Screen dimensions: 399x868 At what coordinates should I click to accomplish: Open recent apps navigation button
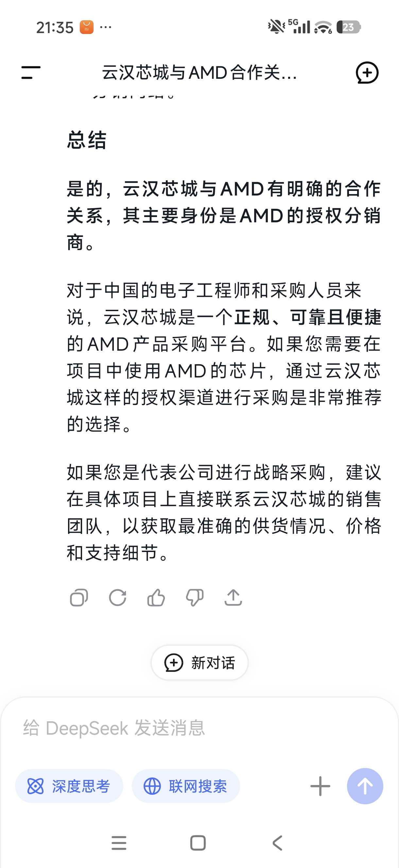click(x=119, y=843)
